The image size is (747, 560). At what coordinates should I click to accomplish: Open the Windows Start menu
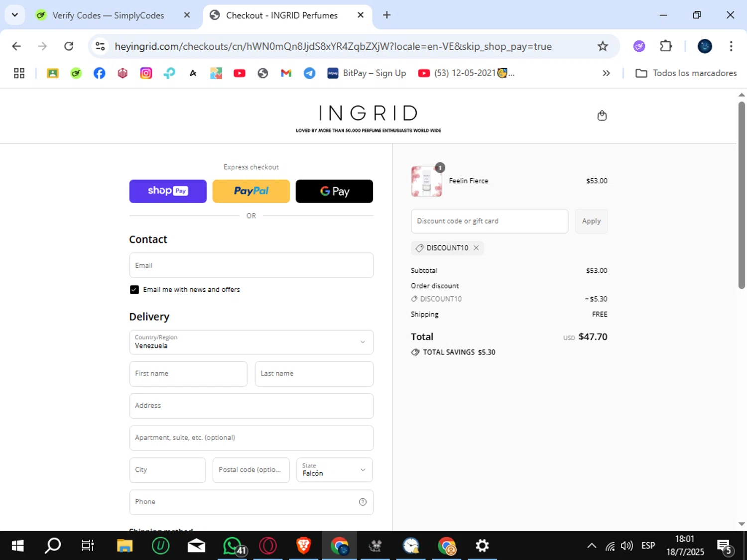[17, 546]
